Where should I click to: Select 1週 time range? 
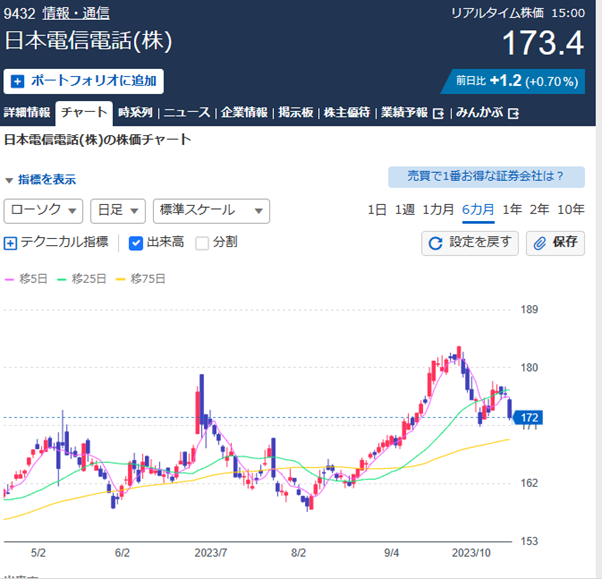405,210
